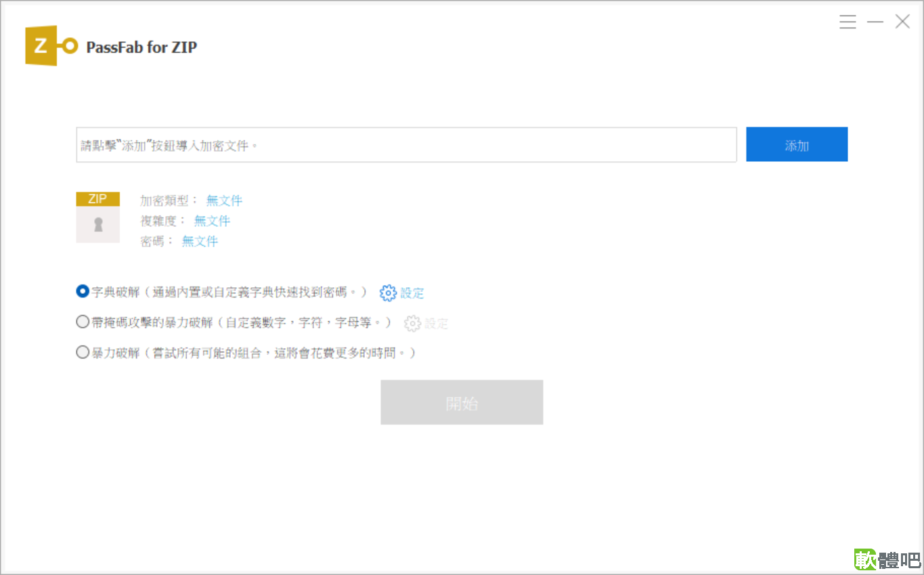Click 無文件 value beside 密碼
The image size is (924, 575).
[x=200, y=241]
